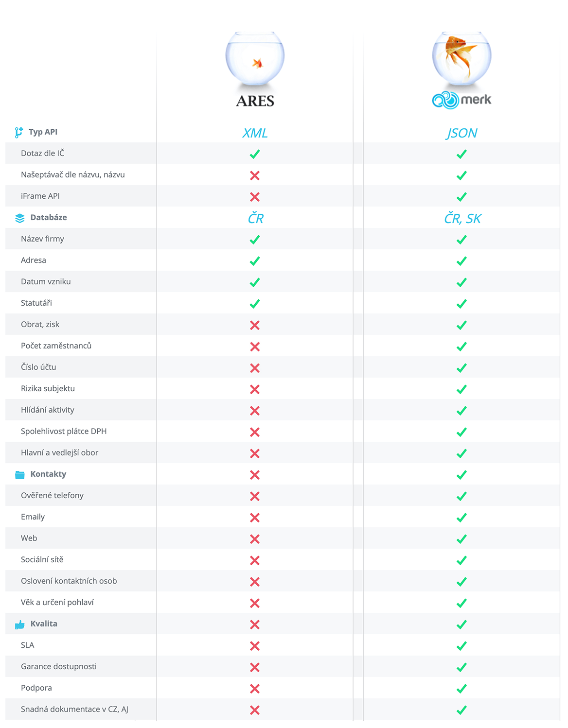
Task: Click the Snadná dokumentace v CZ, AJ label
Action: 74,710
